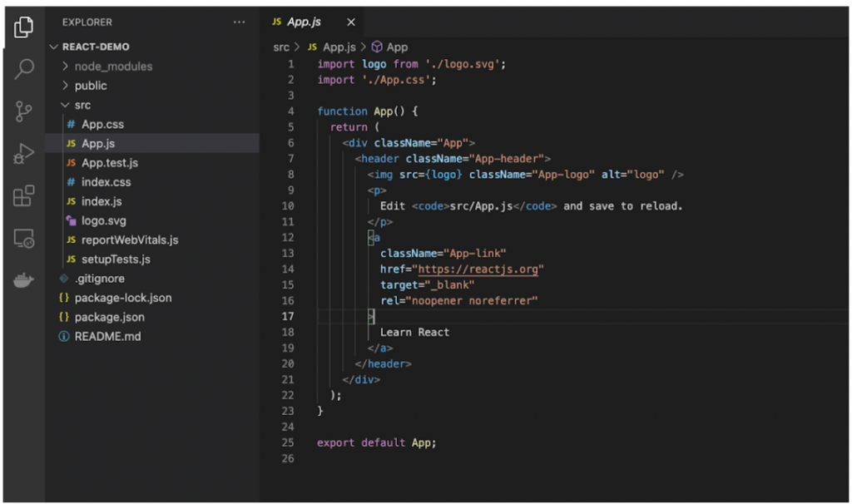The width and height of the screenshot is (852, 504).
Task: Open logo.svg file
Action: point(152,220)
